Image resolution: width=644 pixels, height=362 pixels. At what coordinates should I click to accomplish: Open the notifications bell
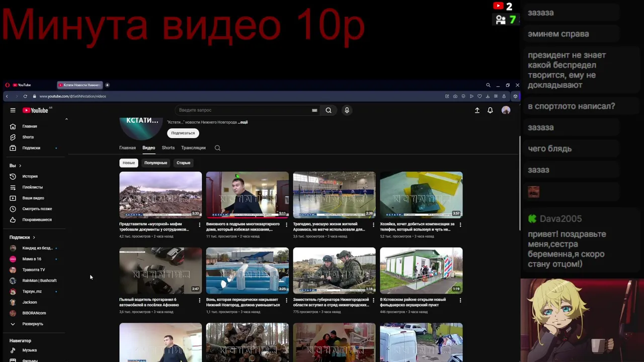tap(490, 110)
